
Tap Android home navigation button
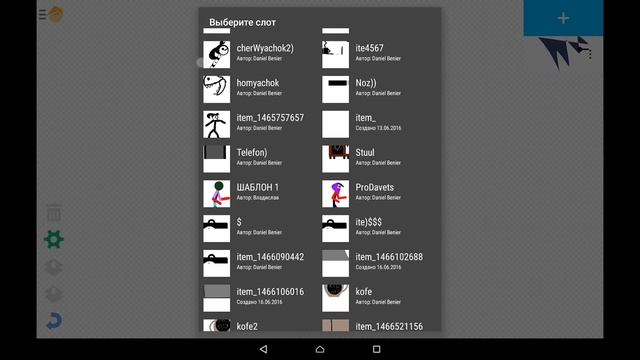tap(320, 349)
